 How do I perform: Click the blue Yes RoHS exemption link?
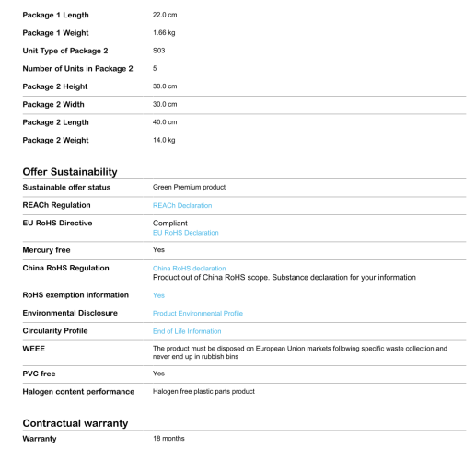tap(158, 295)
